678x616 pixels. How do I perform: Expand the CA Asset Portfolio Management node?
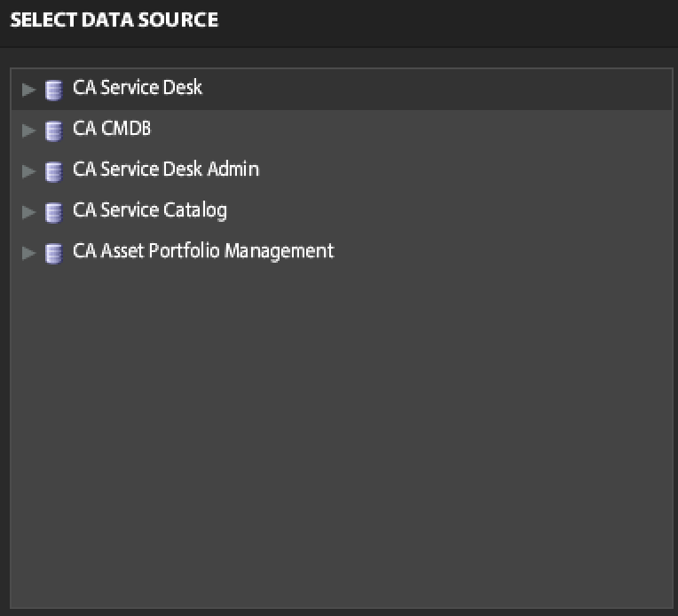coord(28,253)
